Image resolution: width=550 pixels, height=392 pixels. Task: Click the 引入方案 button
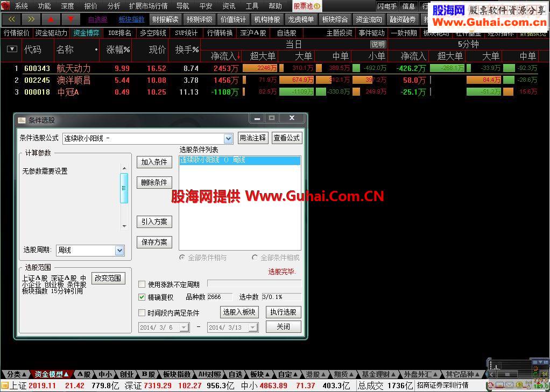(154, 222)
